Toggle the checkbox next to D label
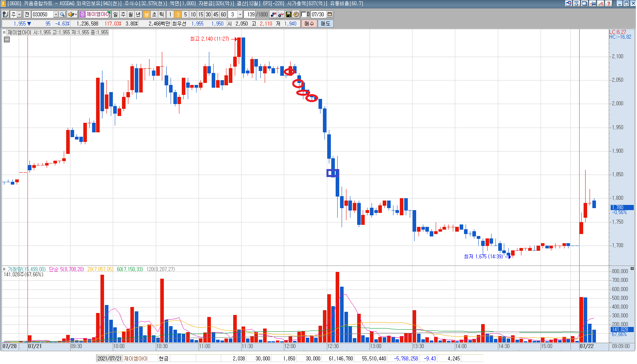Image resolution: width=637 pixels, height=364 pixels. point(304,14)
